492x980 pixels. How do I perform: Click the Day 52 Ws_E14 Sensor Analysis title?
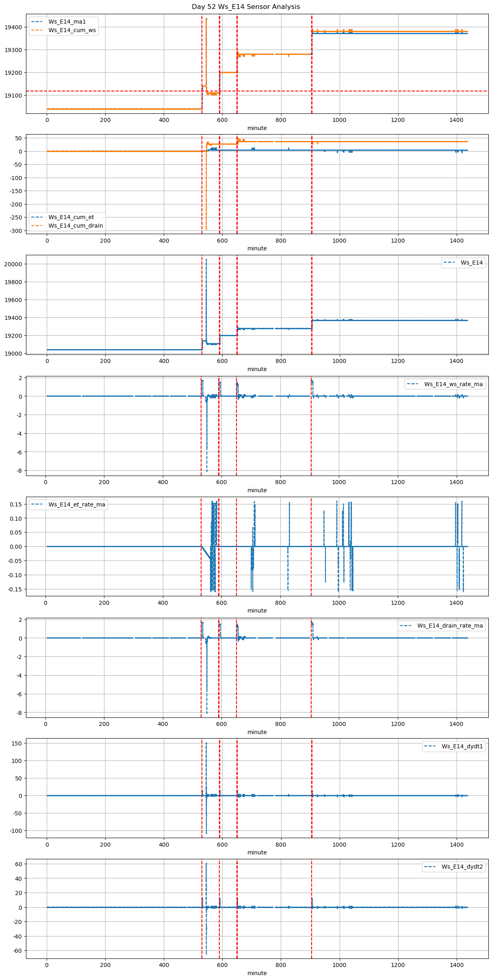246,7
